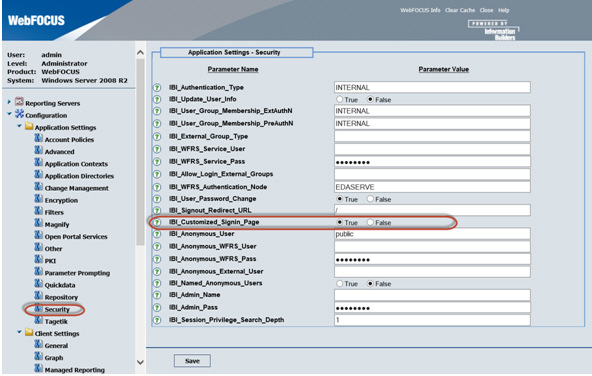Select the Configuration tools icon
The width and height of the screenshot is (592, 376).
tap(19, 114)
